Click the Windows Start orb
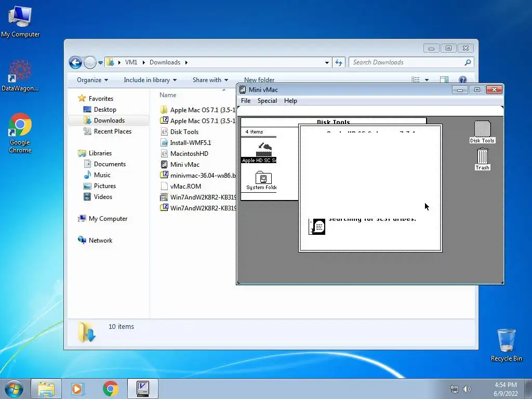 (14, 389)
